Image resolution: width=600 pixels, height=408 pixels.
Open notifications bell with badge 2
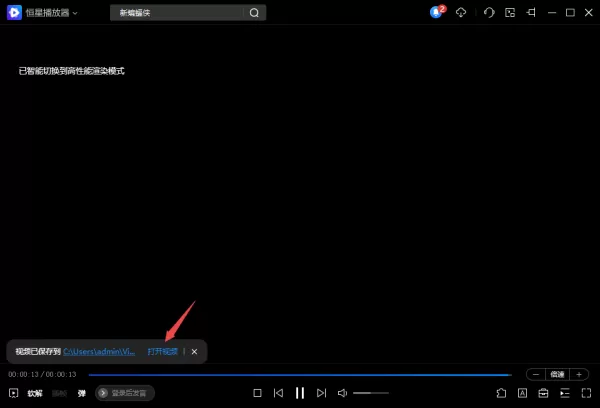tap(437, 12)
